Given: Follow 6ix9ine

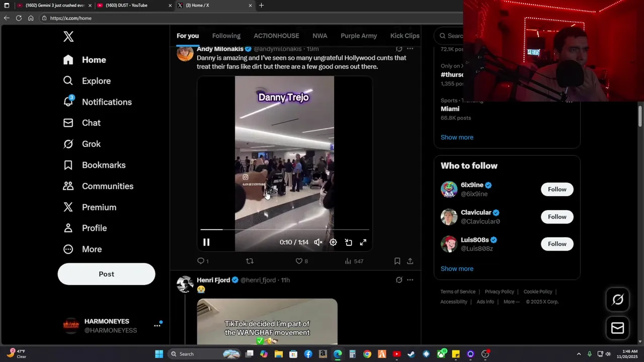Looking at the screenshot, I should tap(557, 190).
